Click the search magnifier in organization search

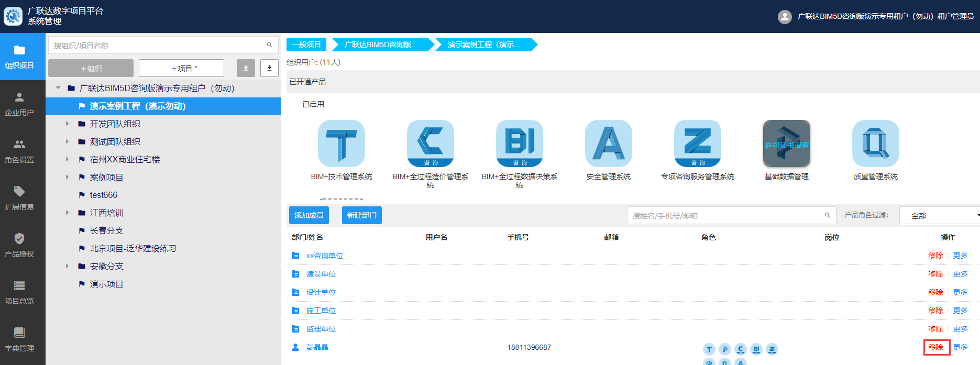270,45
